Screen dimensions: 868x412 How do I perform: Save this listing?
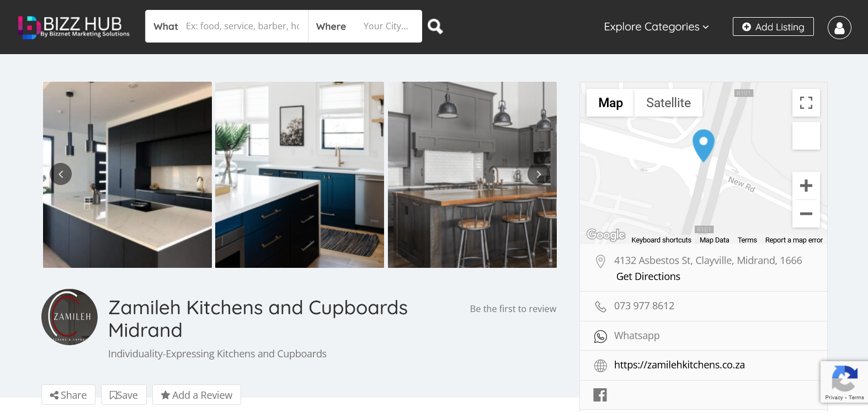(124, 395)
